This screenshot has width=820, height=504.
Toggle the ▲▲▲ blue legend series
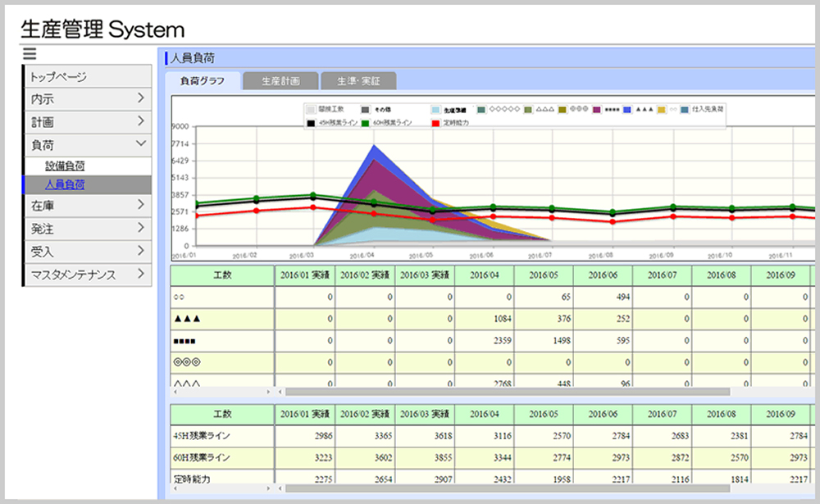click(x=627, y=109)
